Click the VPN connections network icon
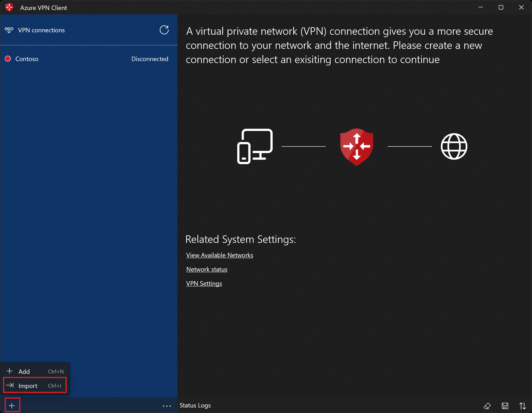The width and height of the screenshot is (532, 413). pyautogui.click(x=9, y=30)
